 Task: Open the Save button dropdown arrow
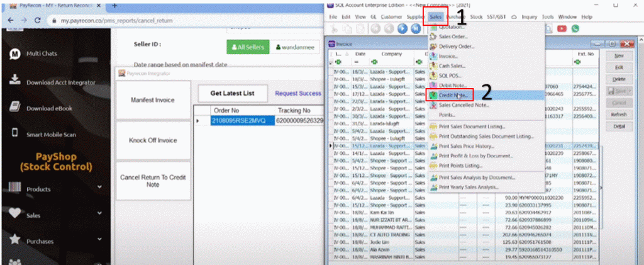[629, 91]
